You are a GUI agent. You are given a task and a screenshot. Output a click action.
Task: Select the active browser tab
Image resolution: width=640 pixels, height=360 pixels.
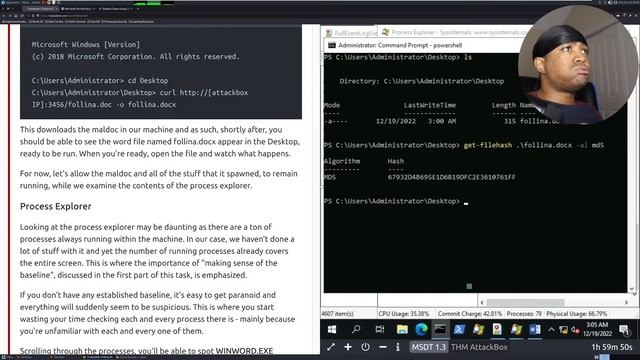coord(41,9)
